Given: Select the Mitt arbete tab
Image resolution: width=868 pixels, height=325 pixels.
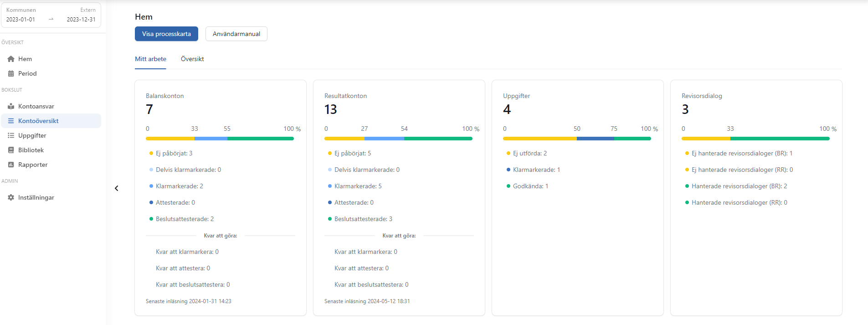Looking at the screenshot, I should tap(150, 59).
